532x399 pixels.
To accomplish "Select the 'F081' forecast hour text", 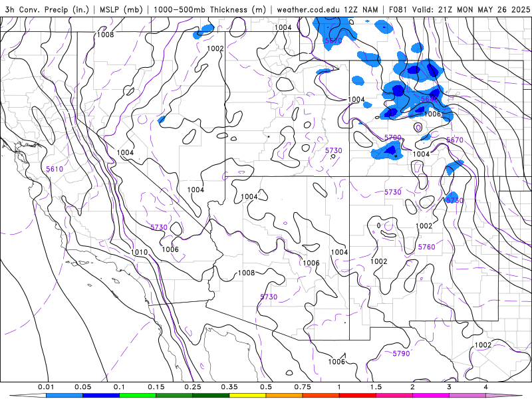I will pos(398,9).
